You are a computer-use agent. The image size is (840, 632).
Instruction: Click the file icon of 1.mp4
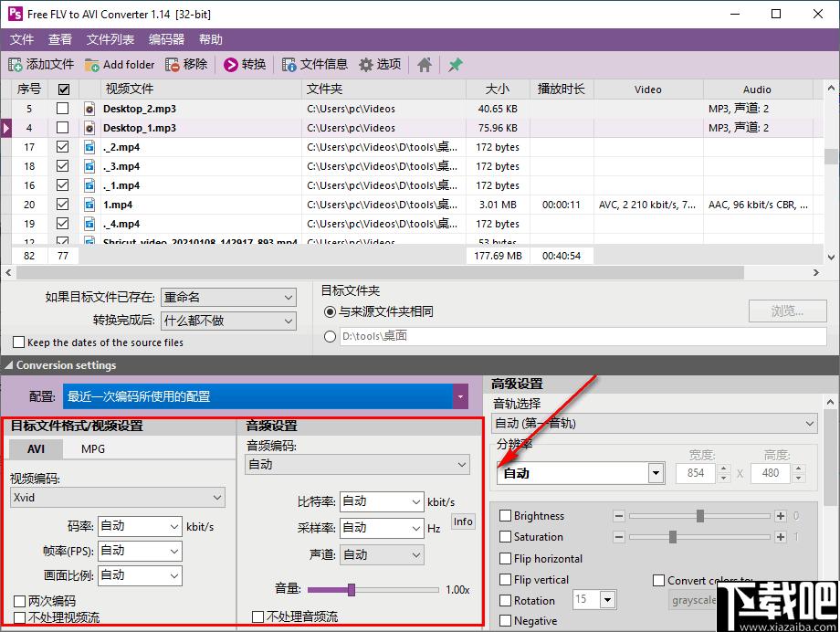click(89, 205)
